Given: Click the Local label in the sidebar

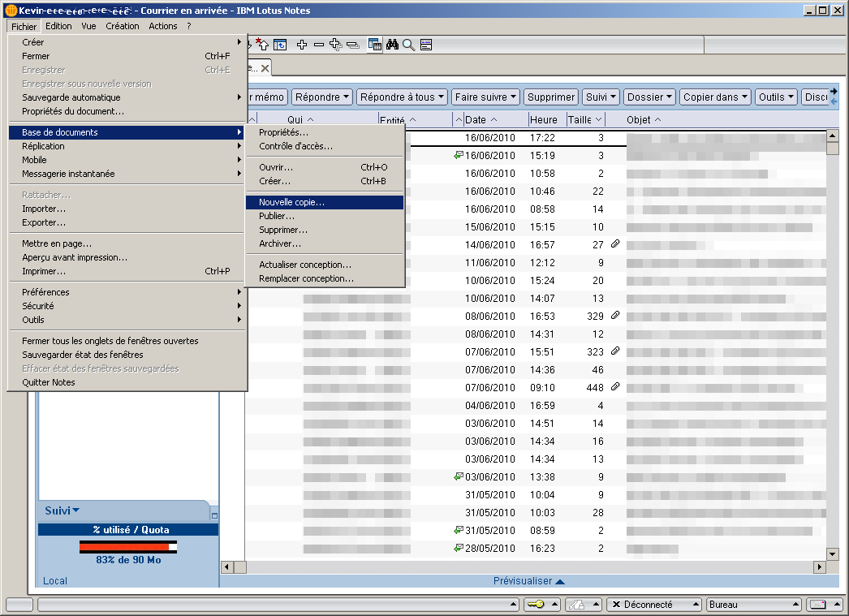Looking at the screenshot, I should (55, 581).
